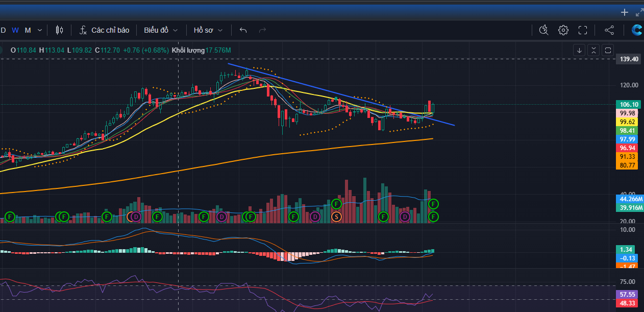Viewport: 644px width, 312px height.
Task: Click the upper of the two rightmost F markers
Action: coord(433,204)
